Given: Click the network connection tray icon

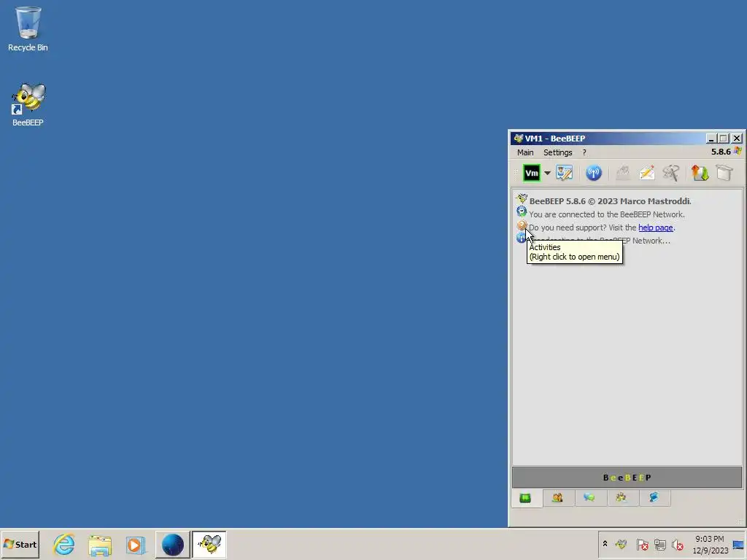Looking at the screenshot, I should pos(659,544).
